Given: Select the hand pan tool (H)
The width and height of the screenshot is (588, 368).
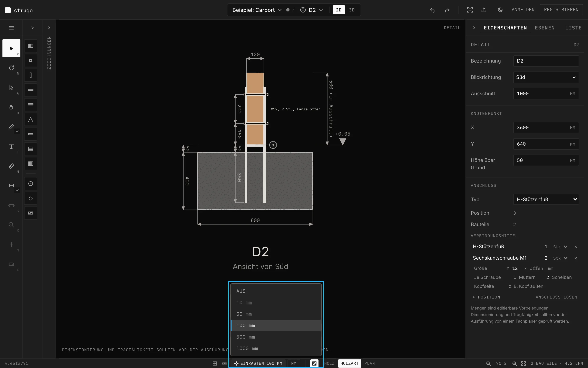Looking at the screenshot, I should (x=11, y=107).
